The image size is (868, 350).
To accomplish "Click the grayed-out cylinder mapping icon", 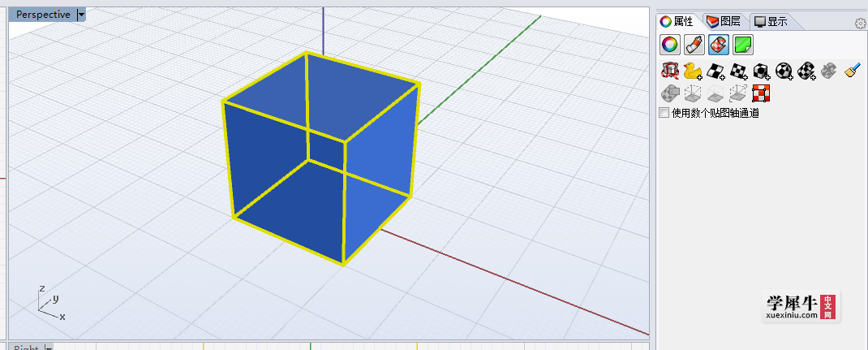I will 829,71.
